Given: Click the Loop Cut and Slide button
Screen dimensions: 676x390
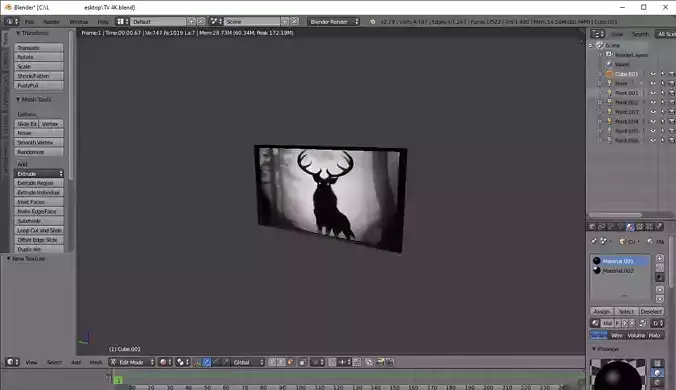Looking at the screenshot, I should click(x=39, y=230).
